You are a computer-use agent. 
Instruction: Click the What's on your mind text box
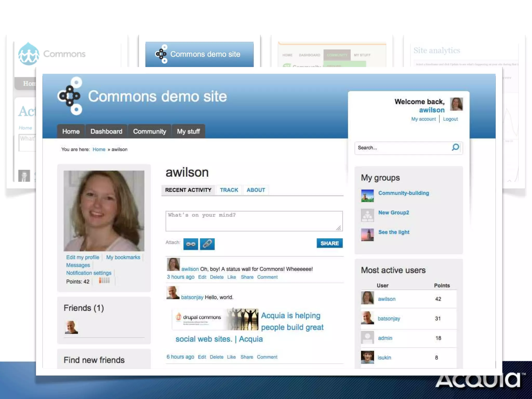pos(254,221)
